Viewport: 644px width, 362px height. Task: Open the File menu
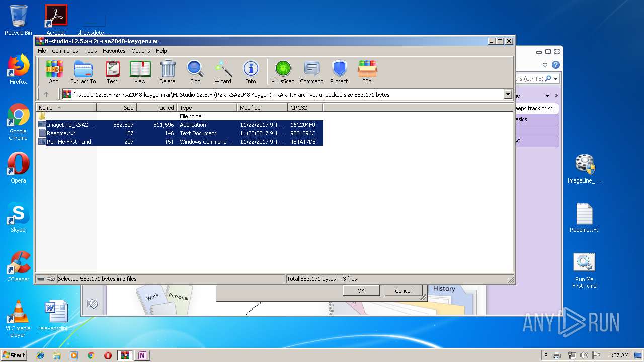[42, 51]
